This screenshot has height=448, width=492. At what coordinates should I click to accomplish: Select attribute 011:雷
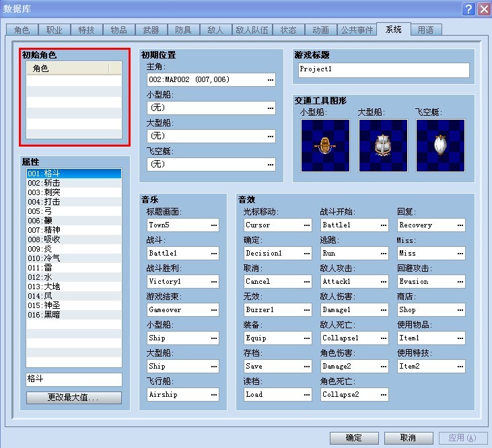74,268
